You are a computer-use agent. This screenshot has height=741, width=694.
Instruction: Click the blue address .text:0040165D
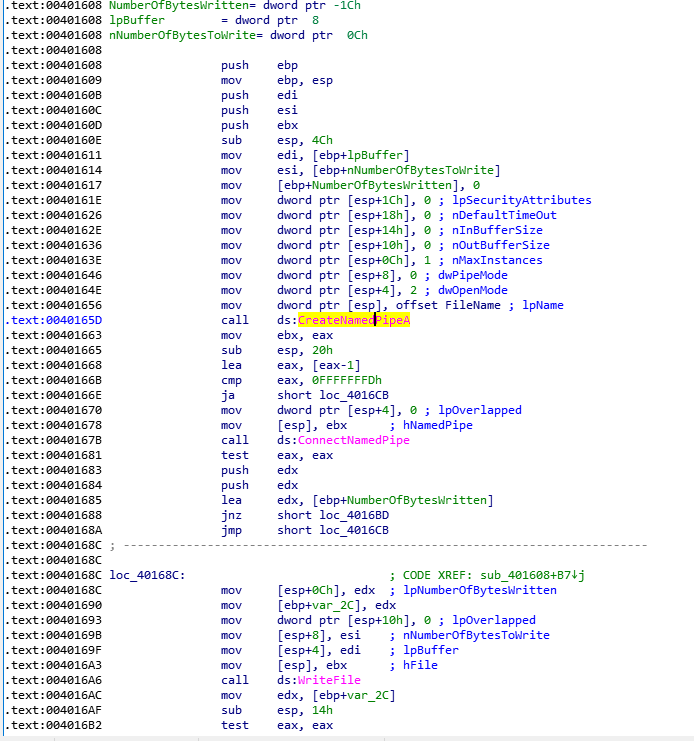pyautogui.click(x=54, y=320)
